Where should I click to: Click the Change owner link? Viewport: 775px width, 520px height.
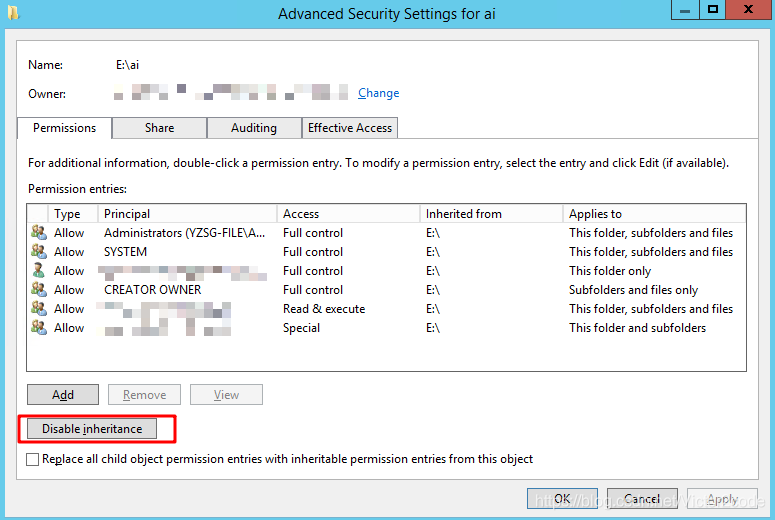379,93
